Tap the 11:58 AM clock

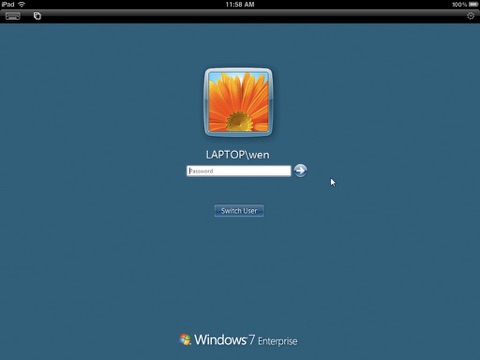[240, 4]
